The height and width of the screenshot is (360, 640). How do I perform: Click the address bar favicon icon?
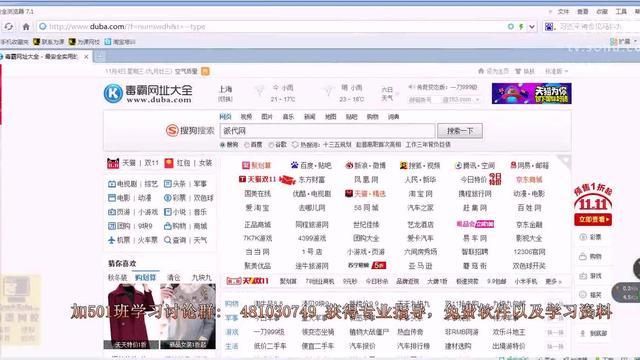point(42,27)
